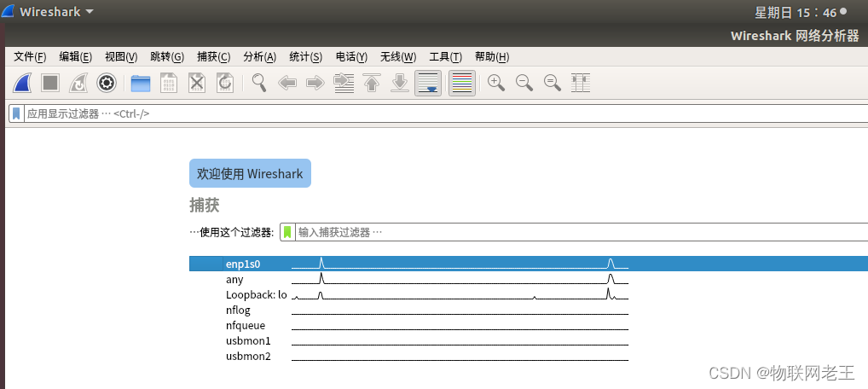Click 欢迎使用 Wireshark banner button
Viewport: 868px width, 389px height.
tap(250, 173)
